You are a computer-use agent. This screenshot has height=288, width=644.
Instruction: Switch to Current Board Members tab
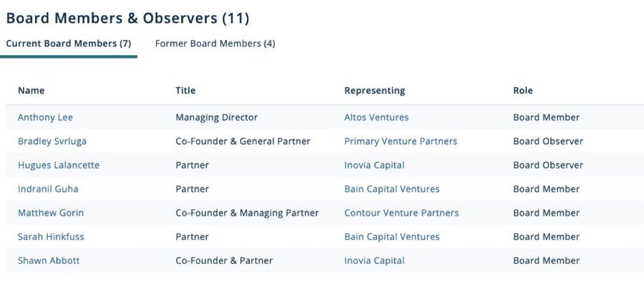[68, 44]
